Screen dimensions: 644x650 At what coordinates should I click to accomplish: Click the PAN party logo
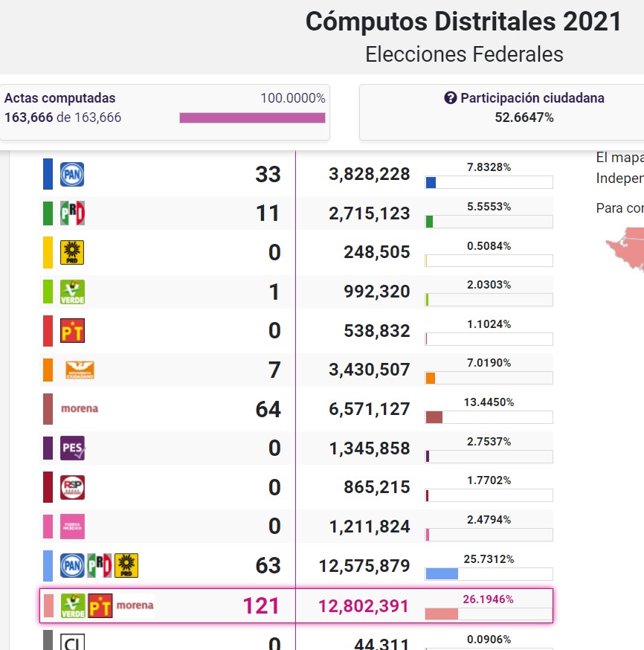click(72, 174)
